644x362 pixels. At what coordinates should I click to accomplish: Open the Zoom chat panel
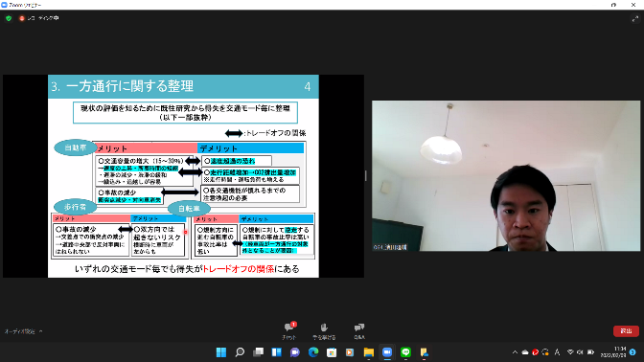(x=289, y=330)
